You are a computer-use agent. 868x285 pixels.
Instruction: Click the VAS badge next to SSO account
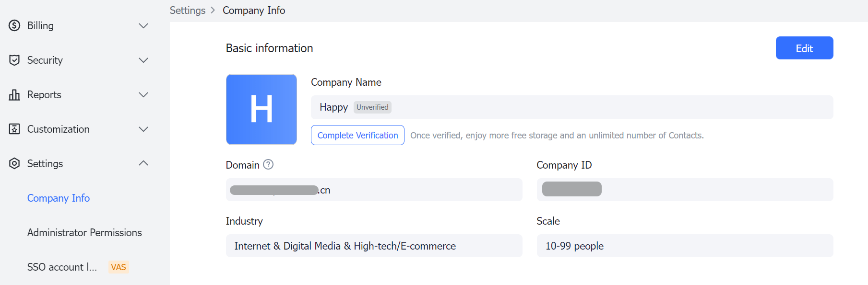[118, 267]
